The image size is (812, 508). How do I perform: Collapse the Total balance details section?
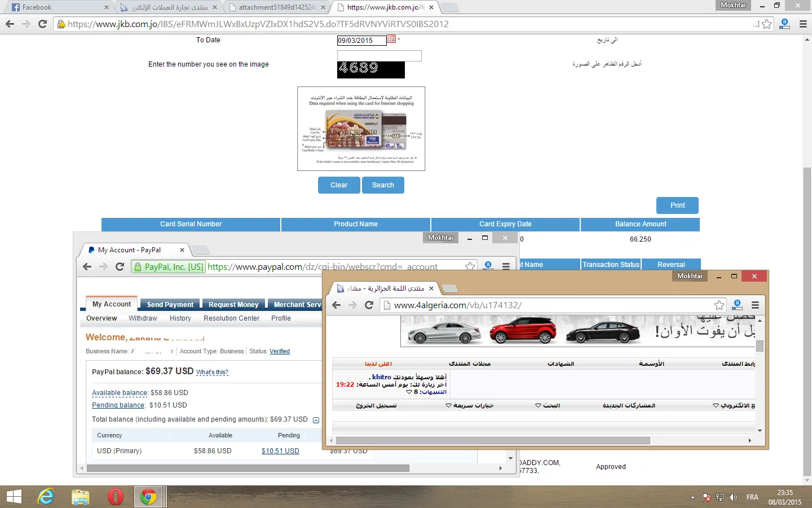[316, 420]
